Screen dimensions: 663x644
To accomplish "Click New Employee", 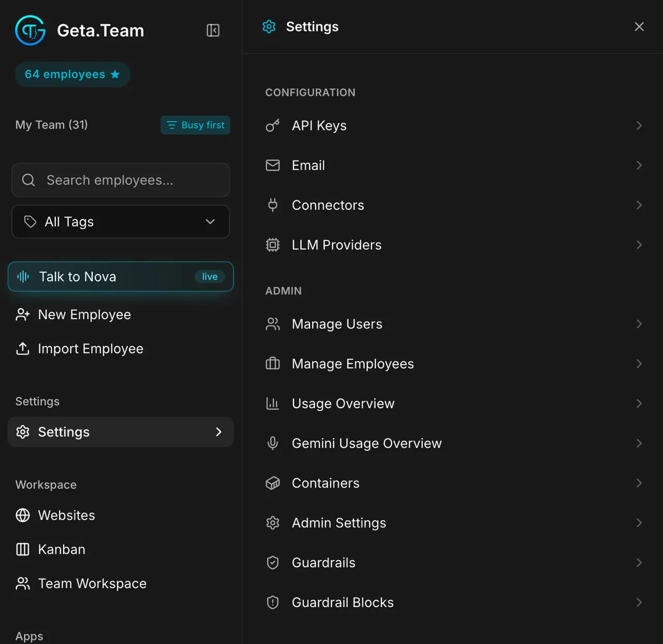I will (121, 314).
